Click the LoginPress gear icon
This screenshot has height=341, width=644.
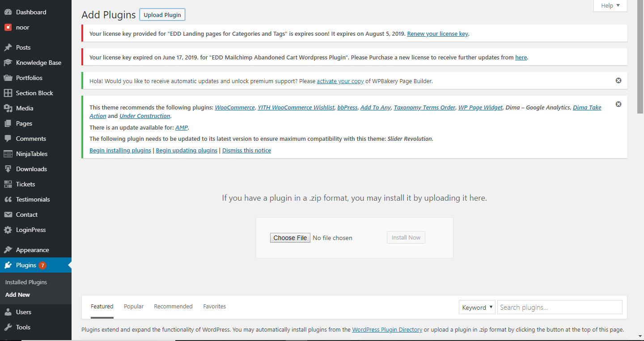click(x=8, y=230)
